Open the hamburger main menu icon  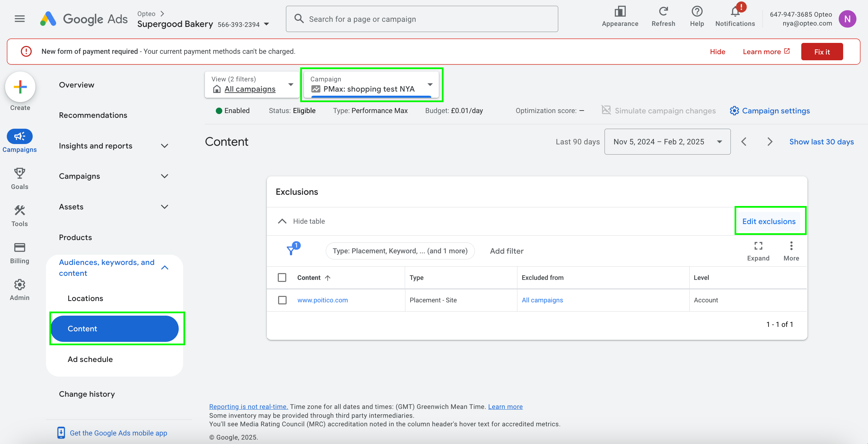pyautogui.click(x=20, y=19)
